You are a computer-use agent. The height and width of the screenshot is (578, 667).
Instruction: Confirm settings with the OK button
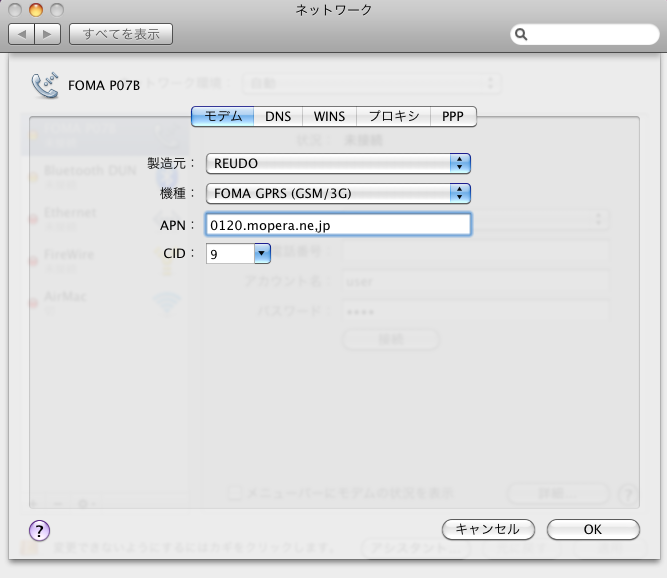click(593, 529)
